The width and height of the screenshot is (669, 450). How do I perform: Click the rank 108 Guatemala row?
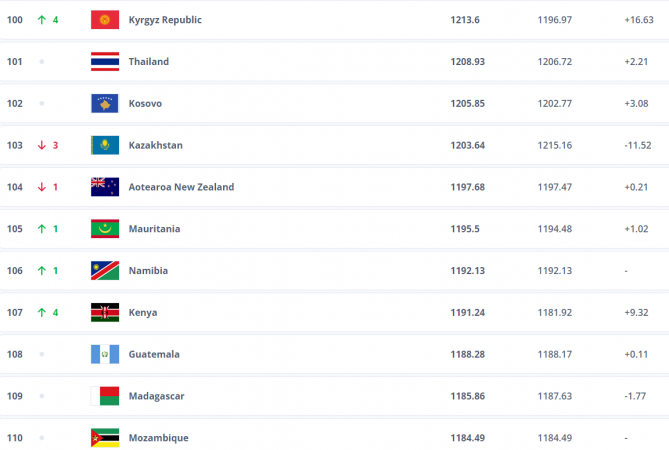click(x=300, y=354)
